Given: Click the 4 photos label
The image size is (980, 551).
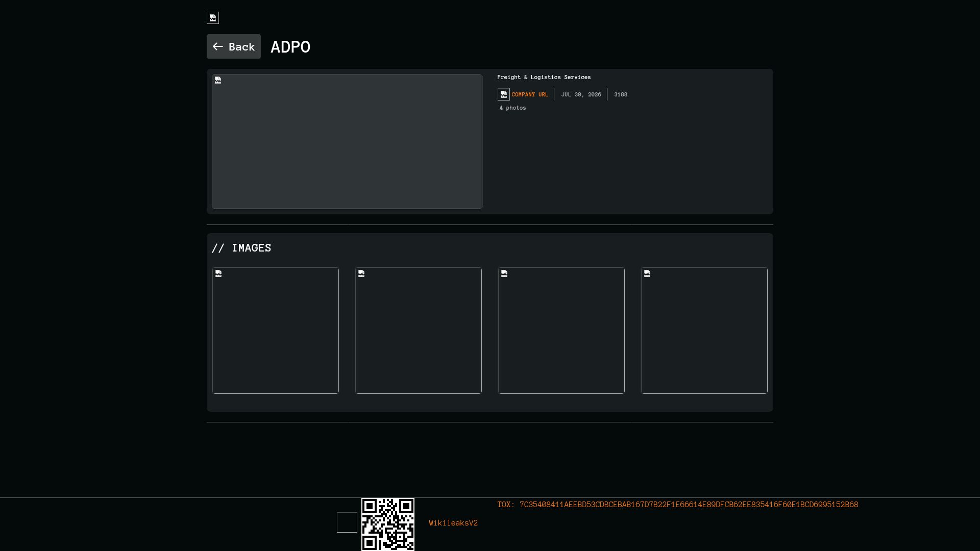Looking at the screenshot, I should tap(512, 108).
